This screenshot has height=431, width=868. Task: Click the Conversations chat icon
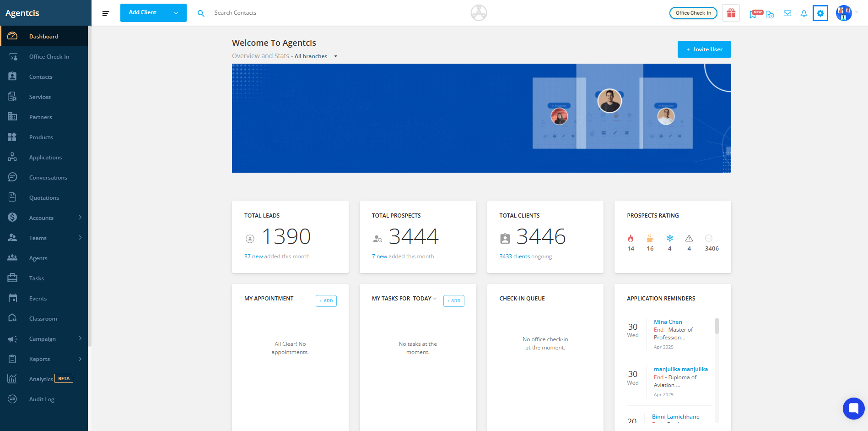(12, 177)
